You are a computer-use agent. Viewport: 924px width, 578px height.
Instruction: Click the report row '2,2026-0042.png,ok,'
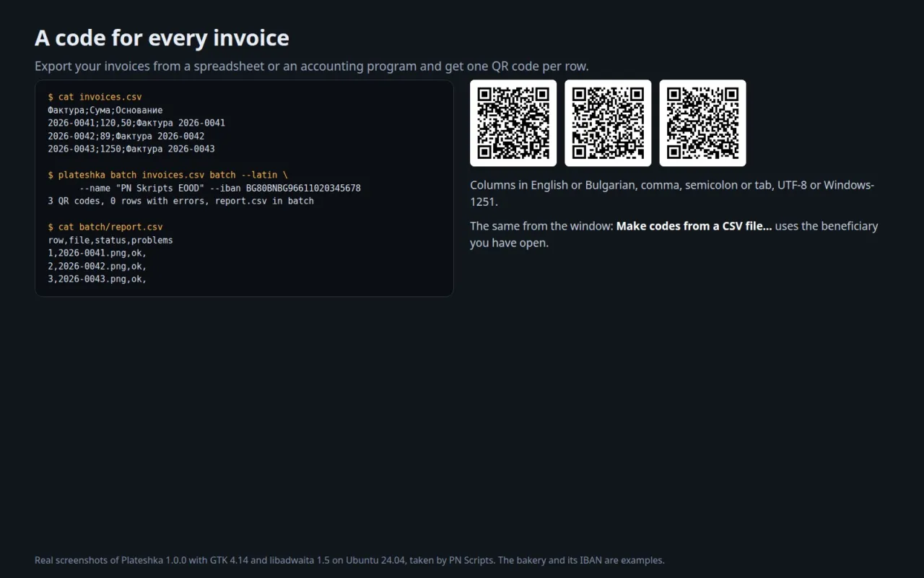[x=97, y=266]
